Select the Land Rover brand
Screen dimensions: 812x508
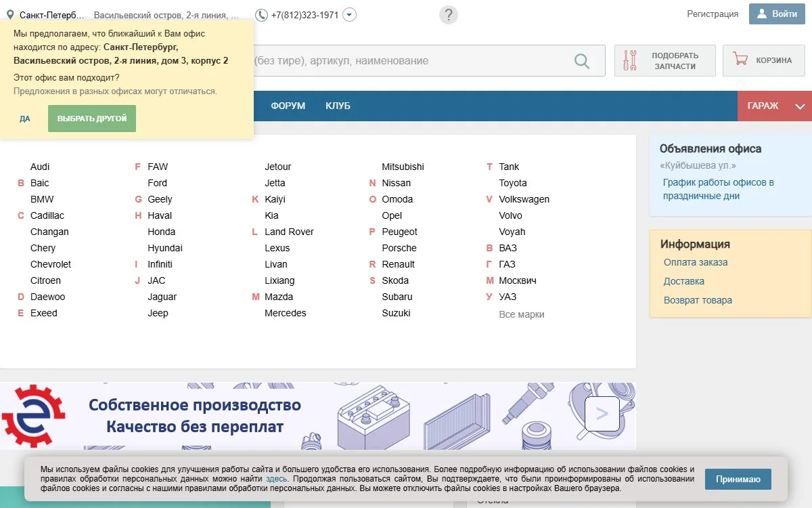click(290, 232)
